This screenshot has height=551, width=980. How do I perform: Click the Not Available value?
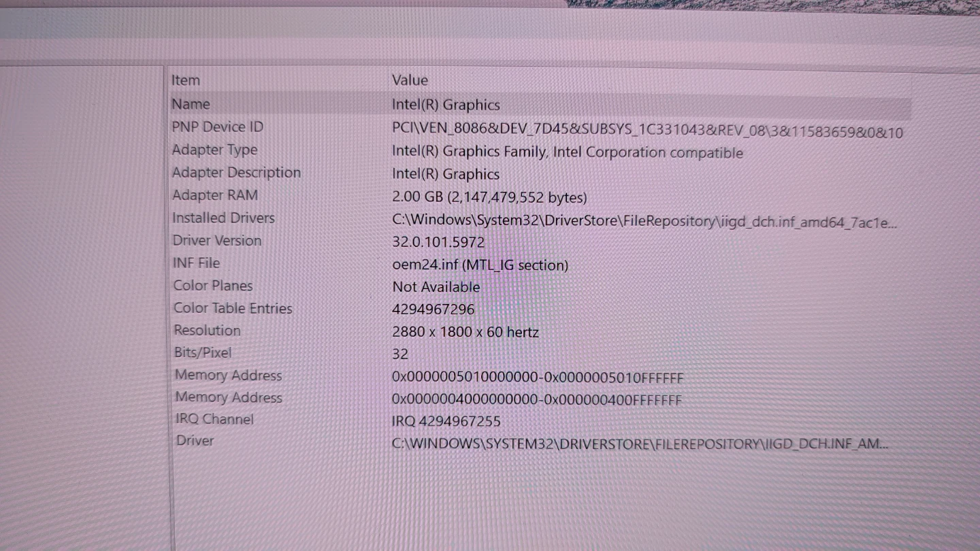pyautogui.click(x=436, y=287)
